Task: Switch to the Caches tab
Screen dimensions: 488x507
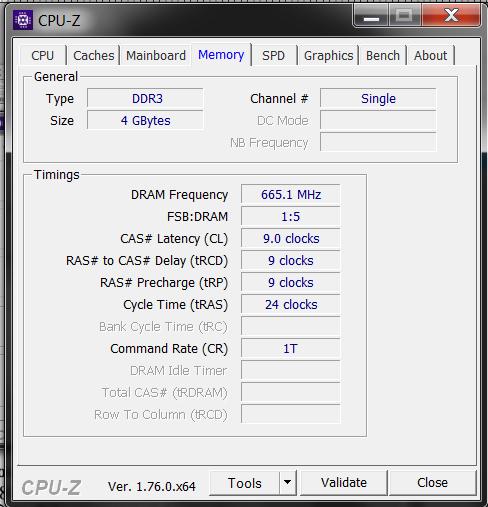Action: tap(93, 56)
